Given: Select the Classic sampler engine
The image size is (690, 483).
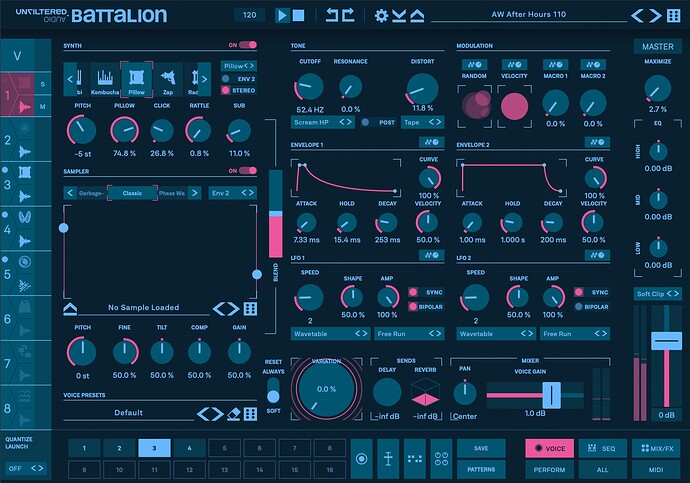Looking at the screenshot, I should (x=132, y=193).
